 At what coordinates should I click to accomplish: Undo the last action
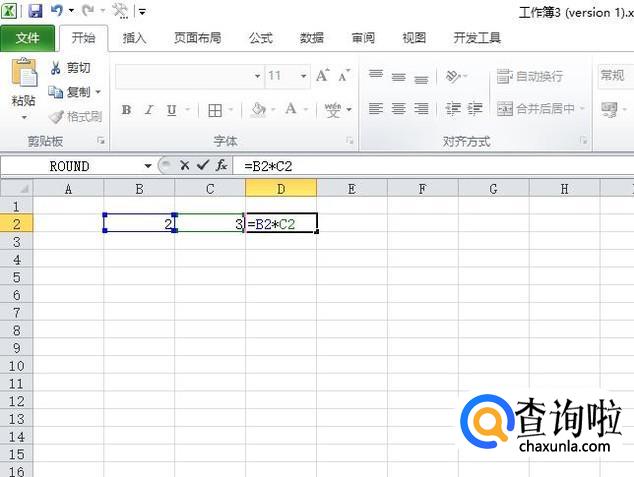pyautogui.click(x=57, y=11)
